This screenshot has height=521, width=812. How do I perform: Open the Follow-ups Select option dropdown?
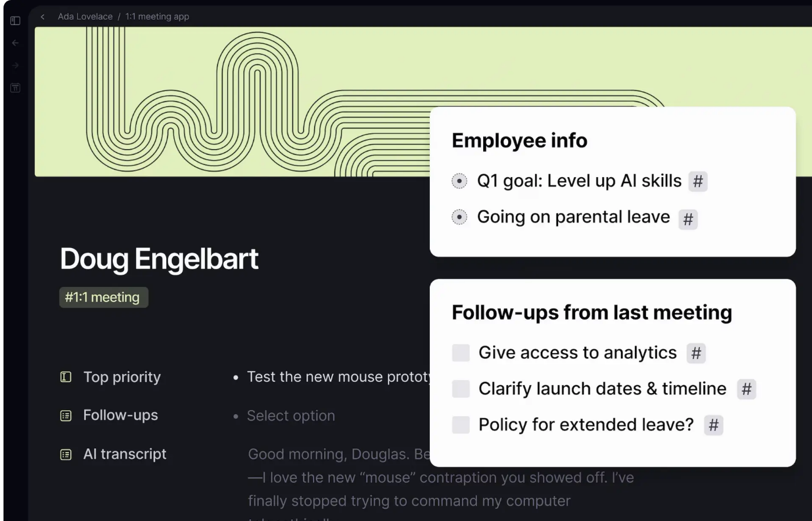pyautogui.click(x=290, y=416)
